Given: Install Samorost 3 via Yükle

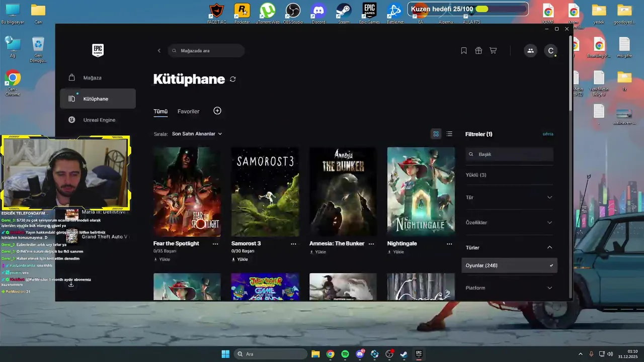Looking at the screenshot, I should [239, 259].
